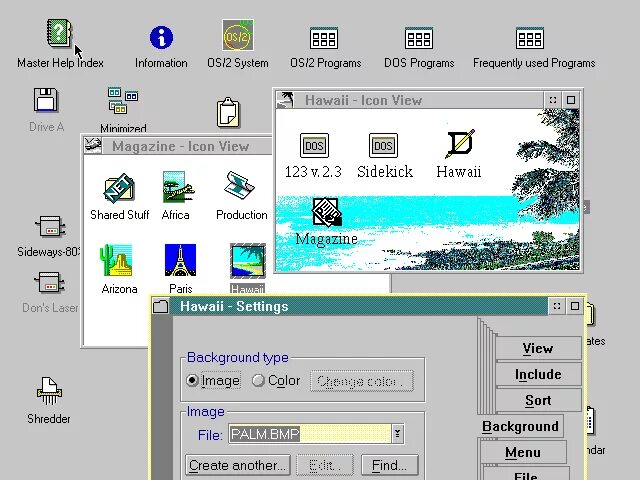Open Frequently used Programs folder icon
The width and height of the screenshot is (640, 480).
[530, 38]
